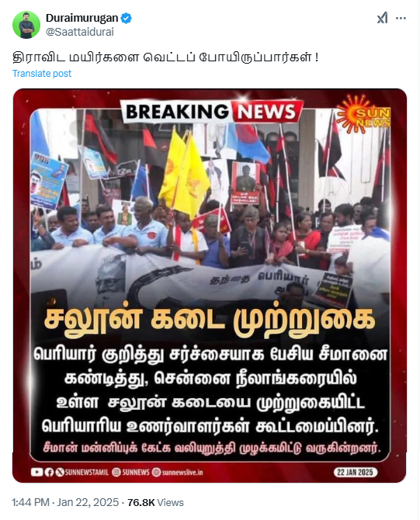Click the blue verified badge

[127, 19]
